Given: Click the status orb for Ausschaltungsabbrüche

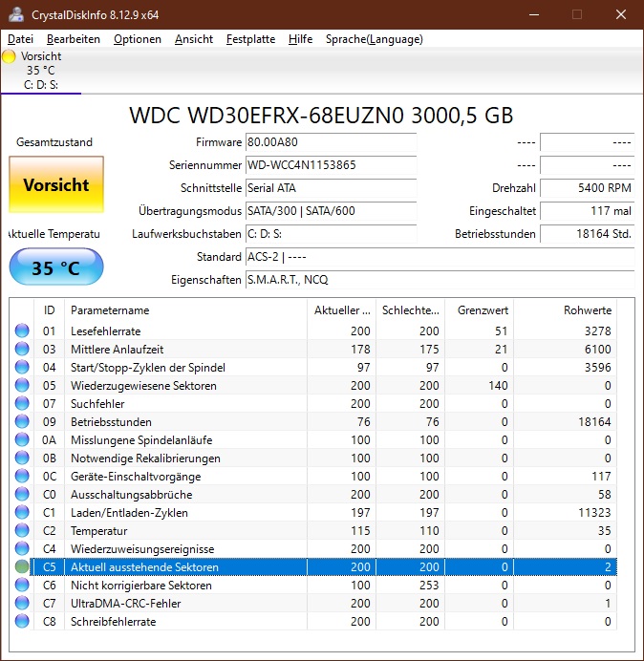Looking at the screenshot, I should pos(22,494).
